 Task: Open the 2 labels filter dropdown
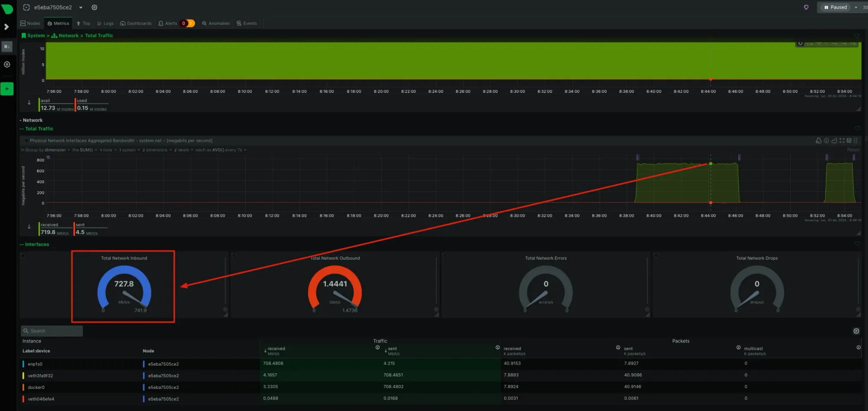184,150
